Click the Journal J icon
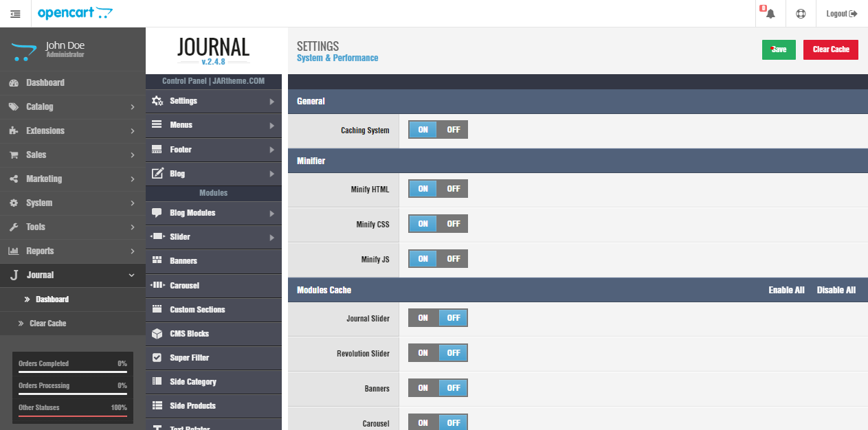 (14, 275)
